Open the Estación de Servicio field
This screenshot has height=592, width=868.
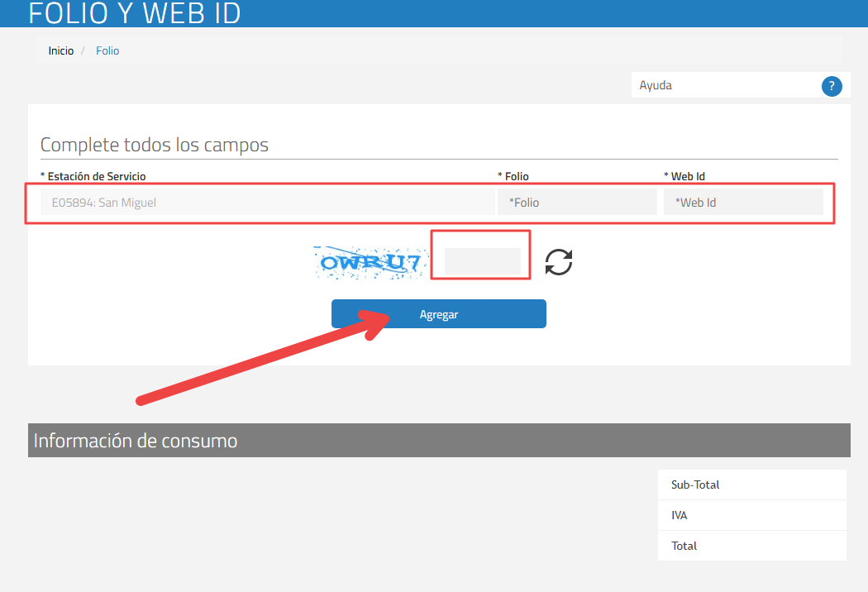pos(267,202)
